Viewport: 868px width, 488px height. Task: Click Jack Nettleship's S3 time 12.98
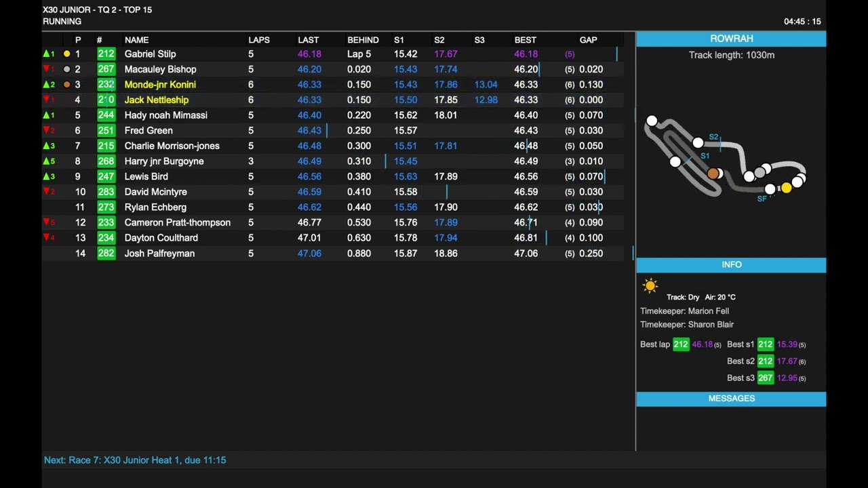coord(486,100)
